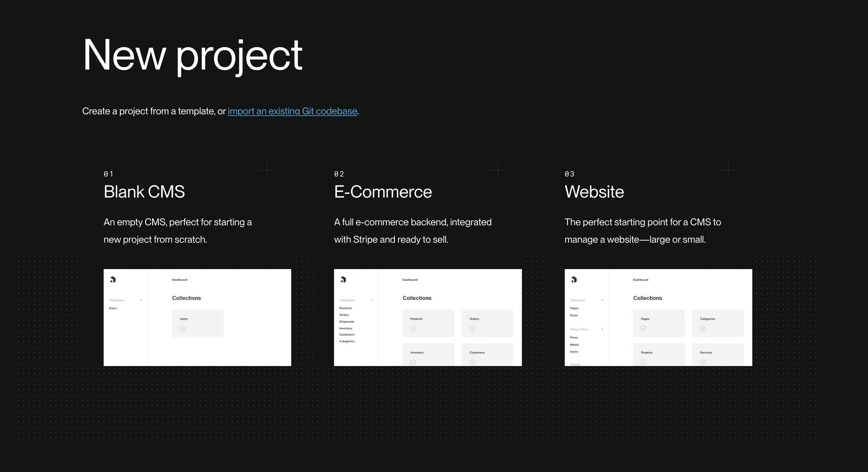Open the import an existing Git codebase link
The image size is (868, 472).
click(292, 111)
